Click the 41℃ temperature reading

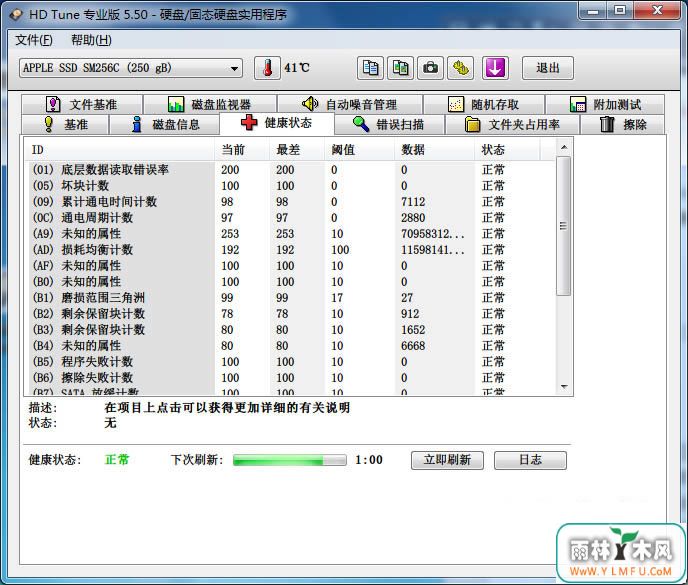click(297, 68)
